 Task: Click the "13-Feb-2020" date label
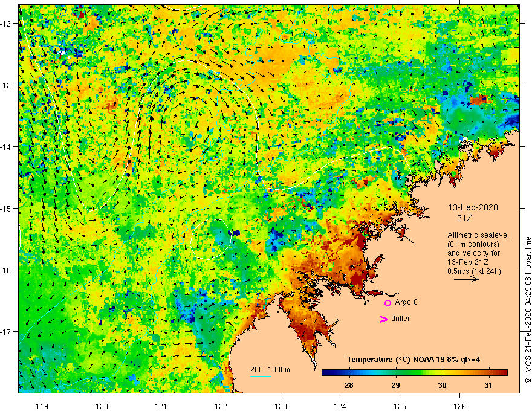(x=473, y=207)
